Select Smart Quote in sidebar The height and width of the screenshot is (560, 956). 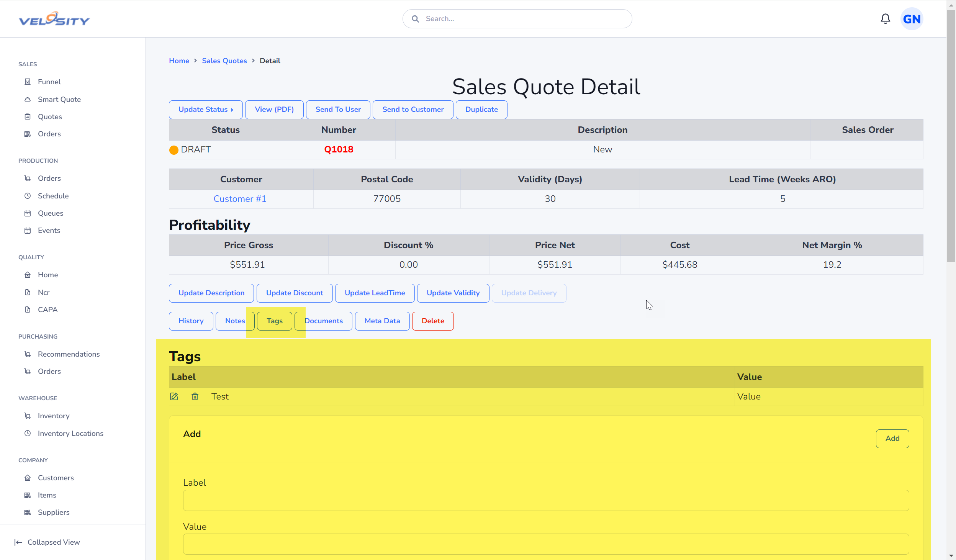pyautogui.click(x=59, y=99)
